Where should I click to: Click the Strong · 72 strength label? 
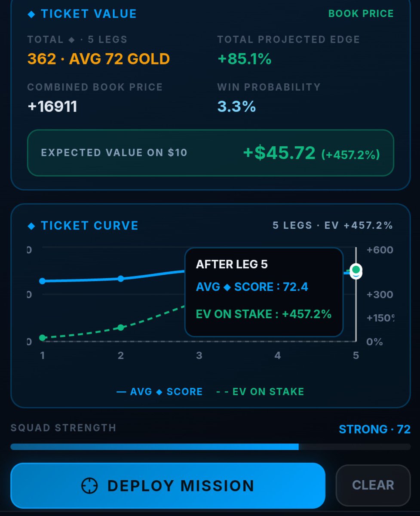[375, 429]
